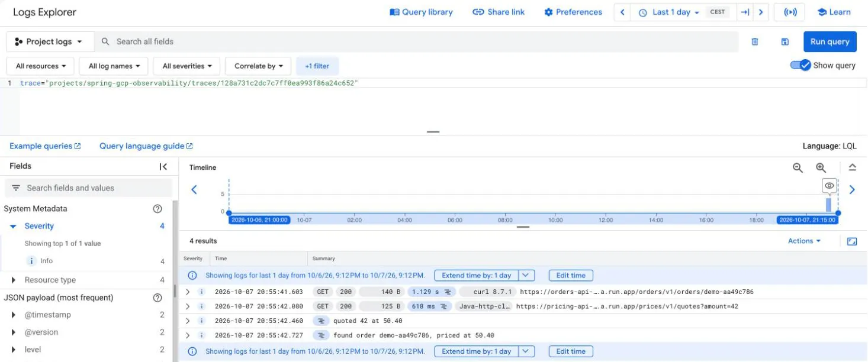Expand the level field
The height and width of the screenshot is (362, 868).
pos(13,350)
